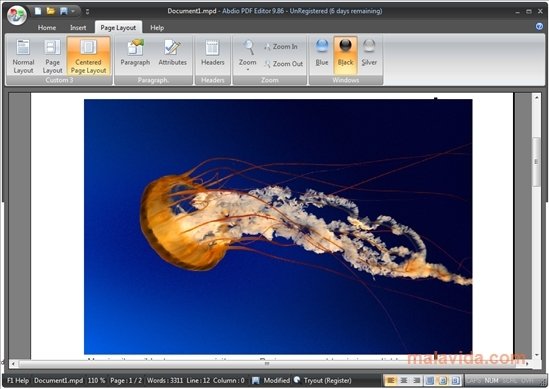
Task: Click the horizontal scrollbar right arrow
Action: 528,364
